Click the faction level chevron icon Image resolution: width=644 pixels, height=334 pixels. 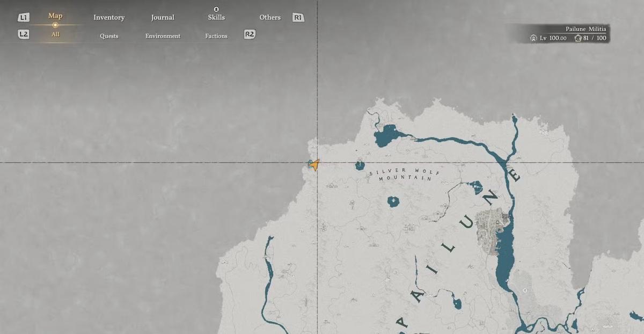point(533,38)
